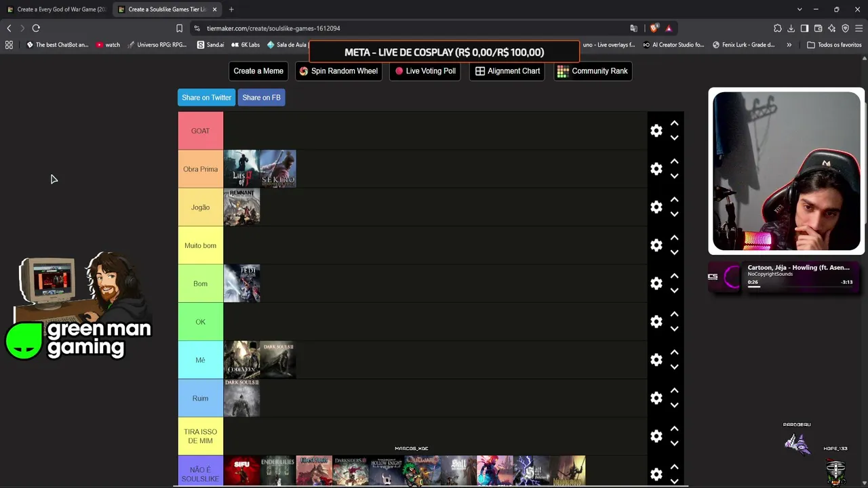Open the browser extensions puzzle icon
The width and height of the screenshot is (868, 488).
click(x=777, y=28)
